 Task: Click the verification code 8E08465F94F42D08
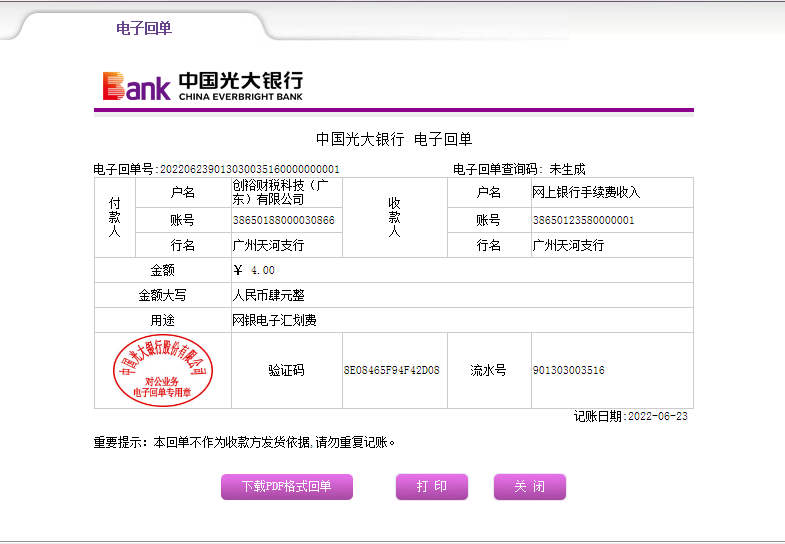tap(391, 370)
